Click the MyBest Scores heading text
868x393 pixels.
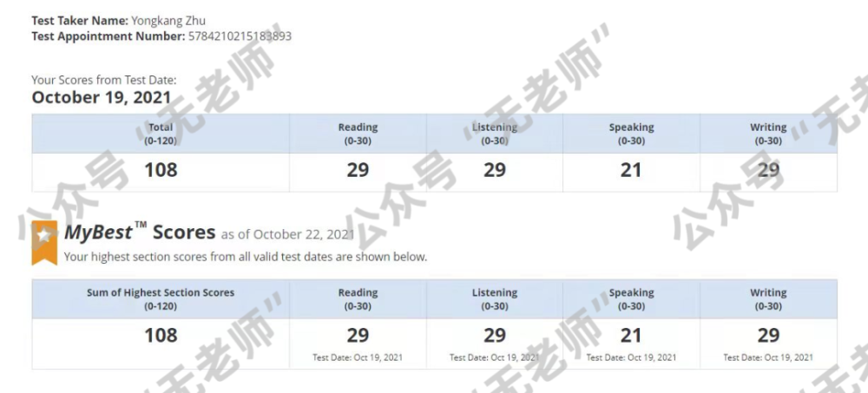click(140, 233)
